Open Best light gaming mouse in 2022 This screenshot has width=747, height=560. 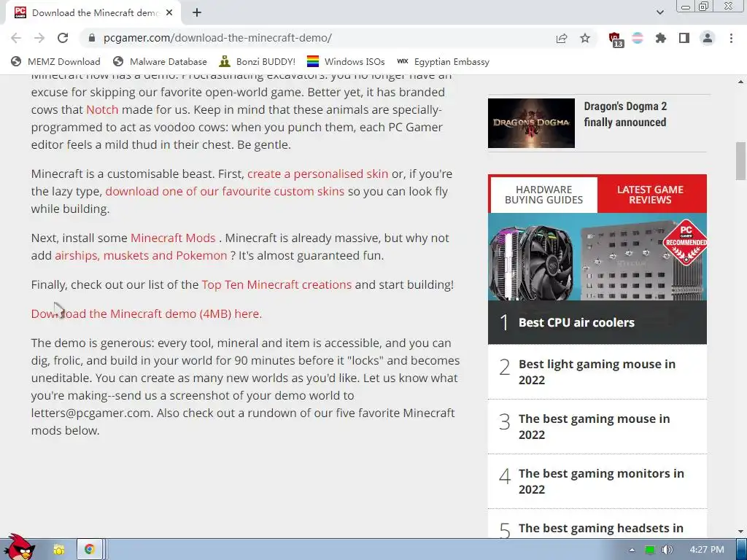point(597,372)
